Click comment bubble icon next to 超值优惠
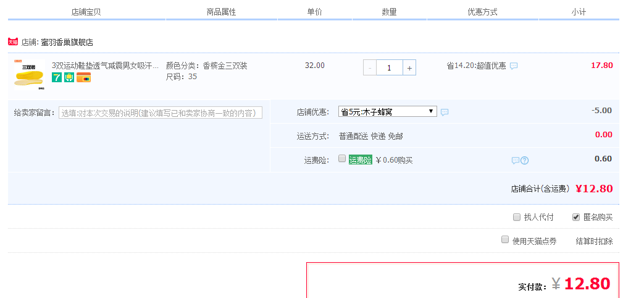 point(514,66)
